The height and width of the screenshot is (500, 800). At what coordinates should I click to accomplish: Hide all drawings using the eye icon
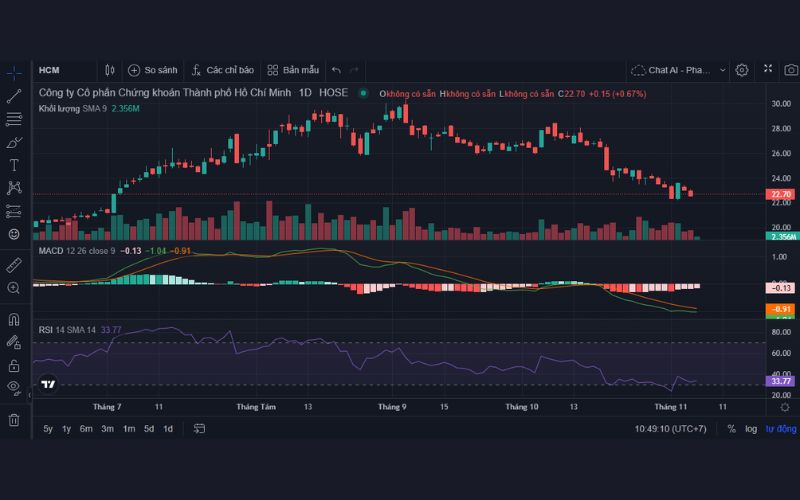[14, 386]
